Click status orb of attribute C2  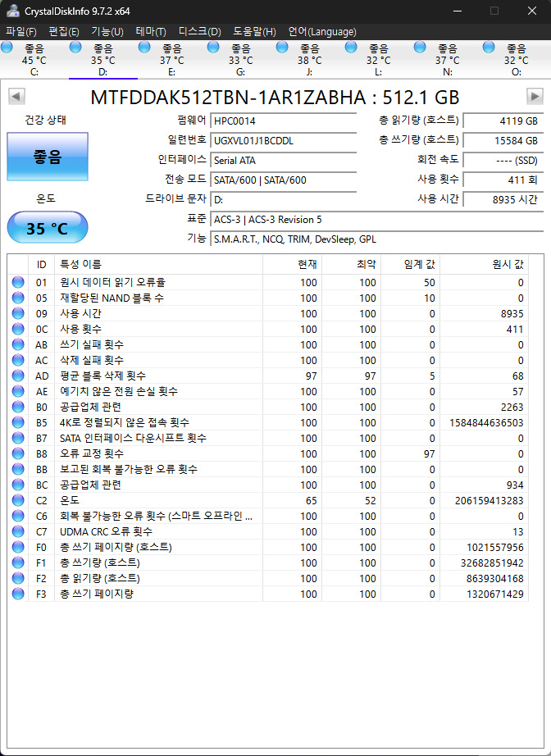pyautogui.click(x=18, y=500)
